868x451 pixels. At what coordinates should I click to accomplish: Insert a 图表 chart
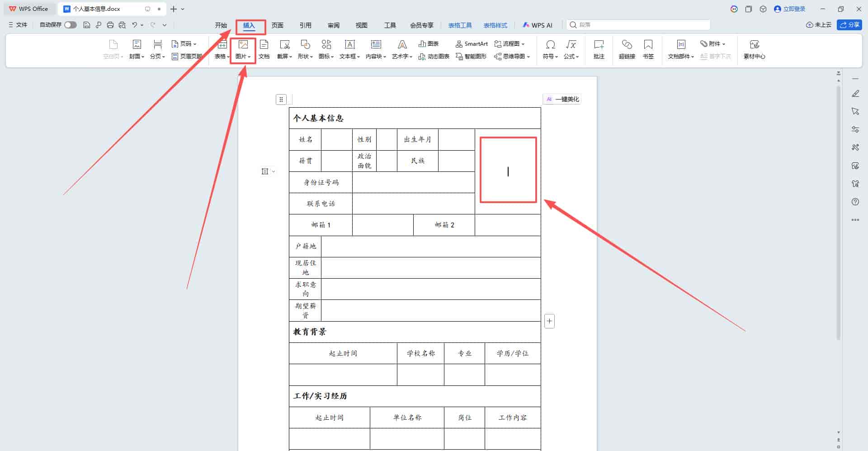pos(429,44)
